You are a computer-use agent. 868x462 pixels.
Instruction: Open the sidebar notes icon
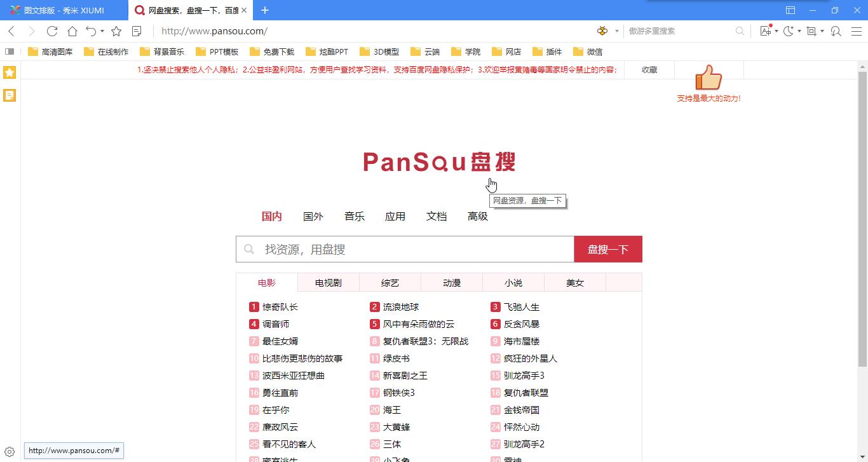9,95
